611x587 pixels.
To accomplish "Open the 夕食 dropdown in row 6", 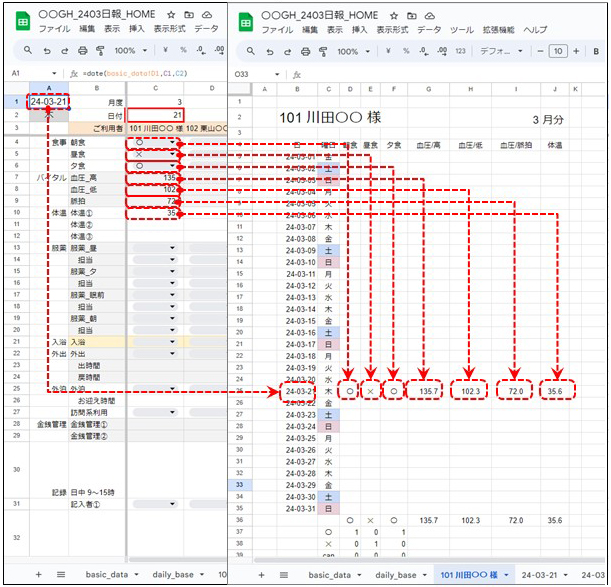I will click(172, 166).
